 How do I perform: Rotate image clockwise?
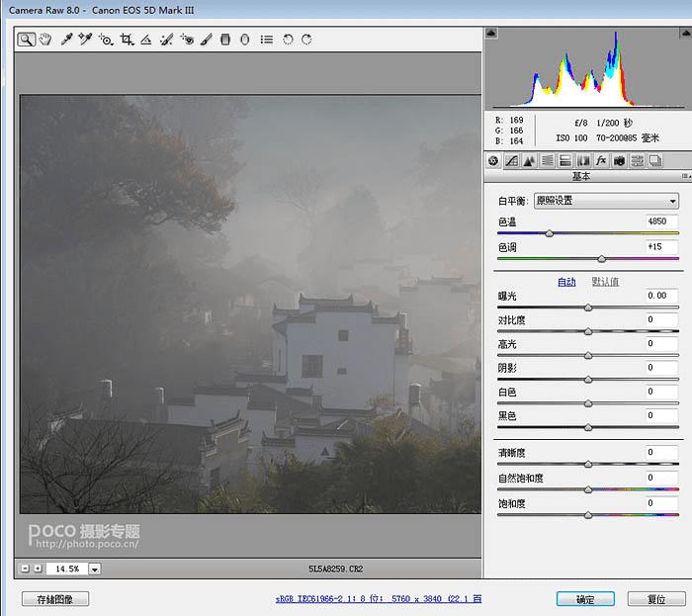306,40
